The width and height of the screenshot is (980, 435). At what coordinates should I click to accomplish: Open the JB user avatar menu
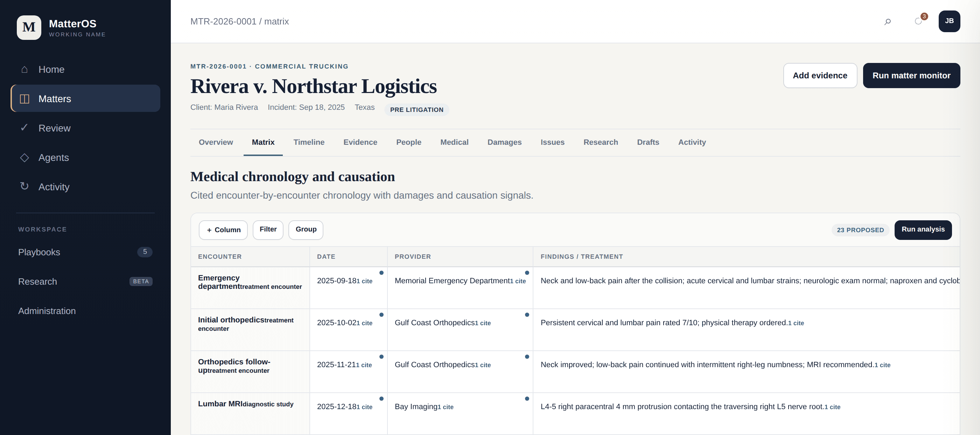(x=949, y=21)
